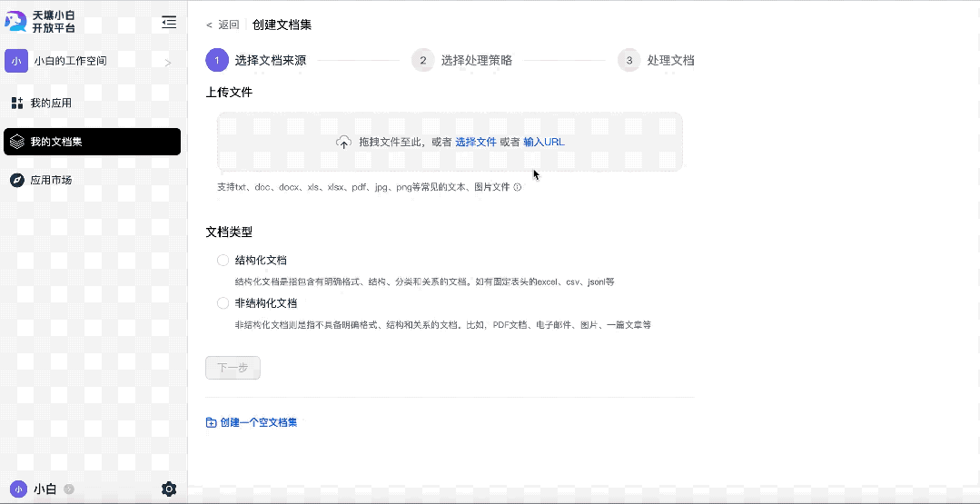The width and height of the screenshot is (980, 504).
Task: Select the 结构化文档 radio button
Action: pos(223,261)
